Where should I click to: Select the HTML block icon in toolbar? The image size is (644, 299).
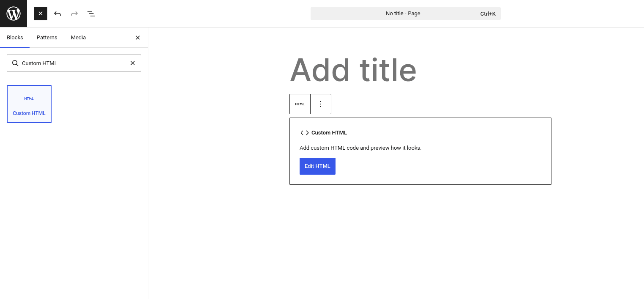point(300,104)
